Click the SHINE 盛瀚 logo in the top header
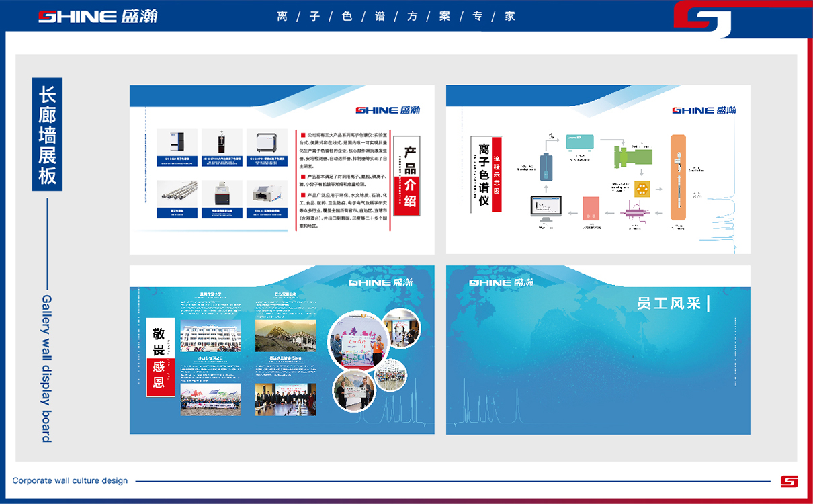This screenshot has width=813, height=504. (x=97, y=16)
